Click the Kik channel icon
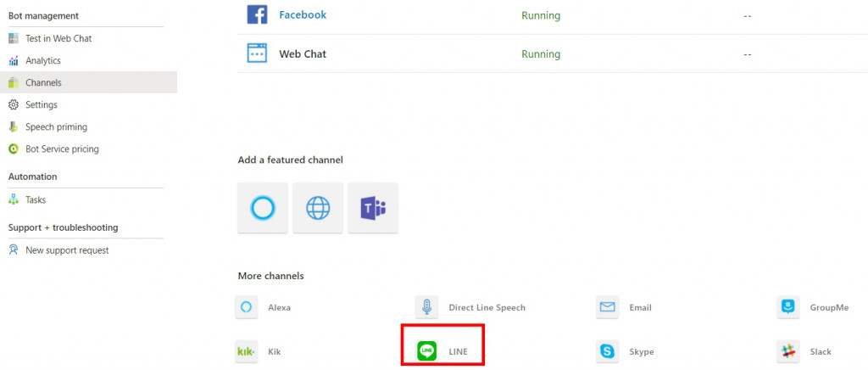Screen dimensions: 868x370 pyautogui.click(x=247, y=351)
